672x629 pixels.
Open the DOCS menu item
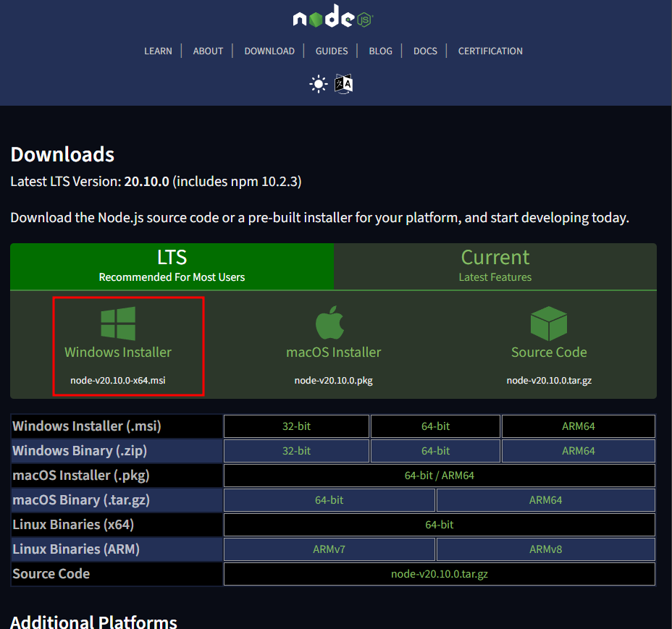click(x=425, y=51)
